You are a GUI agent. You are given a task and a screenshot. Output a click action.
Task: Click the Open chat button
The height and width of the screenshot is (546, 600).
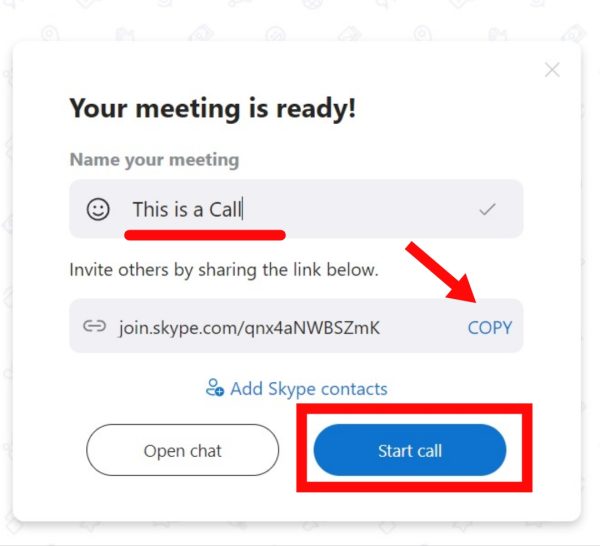[x=183, y=450]
